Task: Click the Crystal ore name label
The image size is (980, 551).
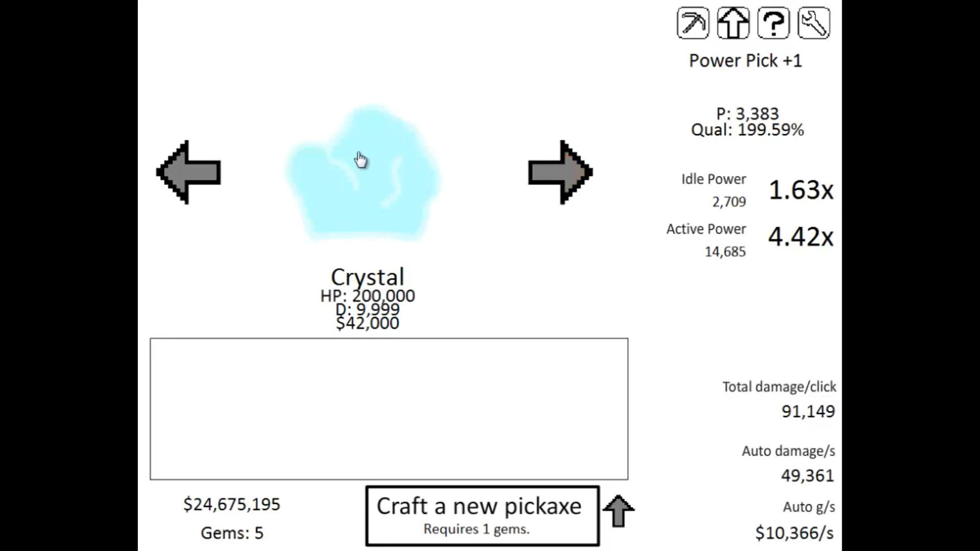Action: pos(367,277)
